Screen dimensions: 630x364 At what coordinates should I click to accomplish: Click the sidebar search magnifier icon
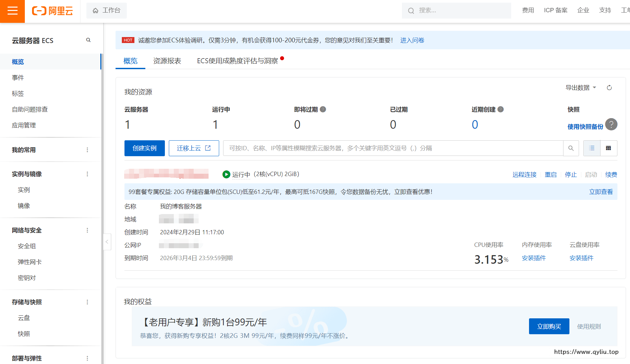[x=88, y=40]
